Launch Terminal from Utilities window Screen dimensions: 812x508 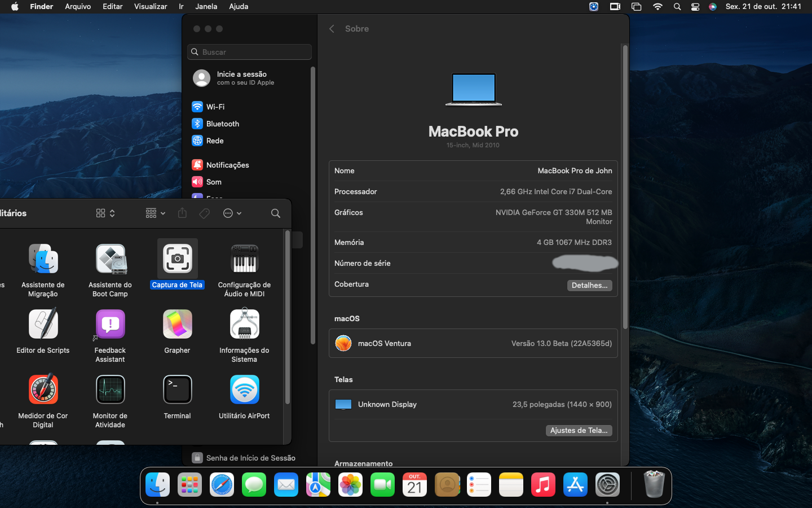click(178, 389)
